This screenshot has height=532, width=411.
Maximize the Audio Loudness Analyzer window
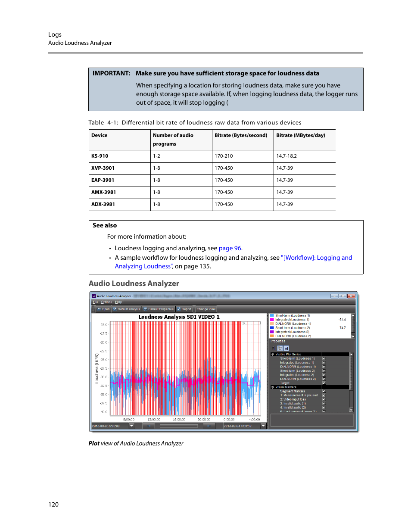point(342,296)
